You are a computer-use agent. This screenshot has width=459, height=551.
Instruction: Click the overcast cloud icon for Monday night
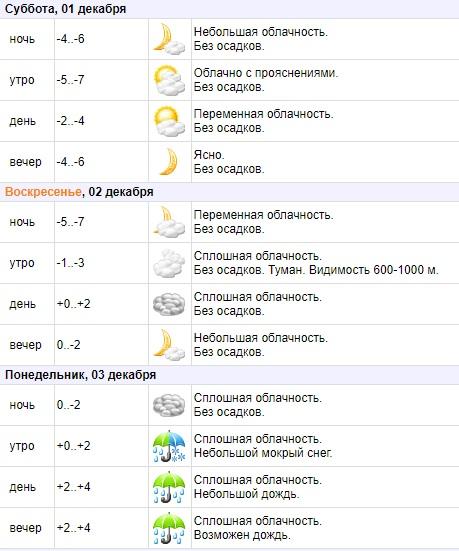click(169, 405)
